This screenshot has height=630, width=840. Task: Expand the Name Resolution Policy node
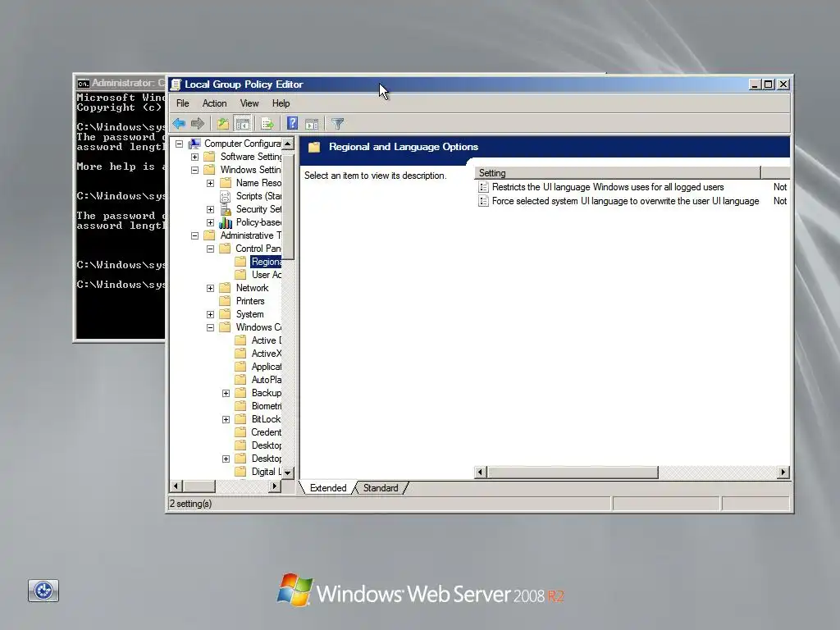(x=211, y=183)
